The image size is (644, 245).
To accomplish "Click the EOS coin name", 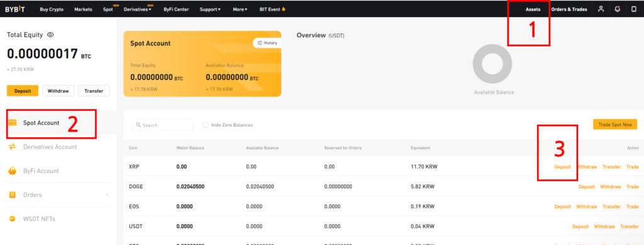I will coord(134,207).
